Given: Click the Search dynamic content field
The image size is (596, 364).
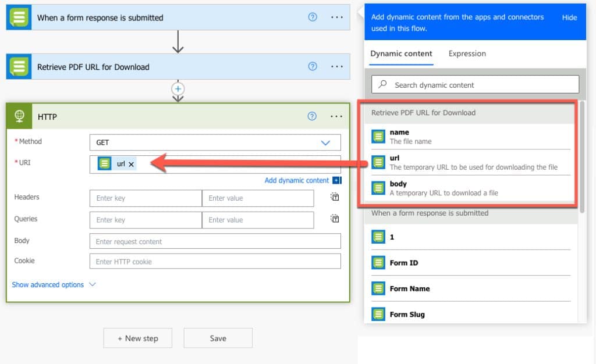Looking at the screenshot, I should coord(474,84).
